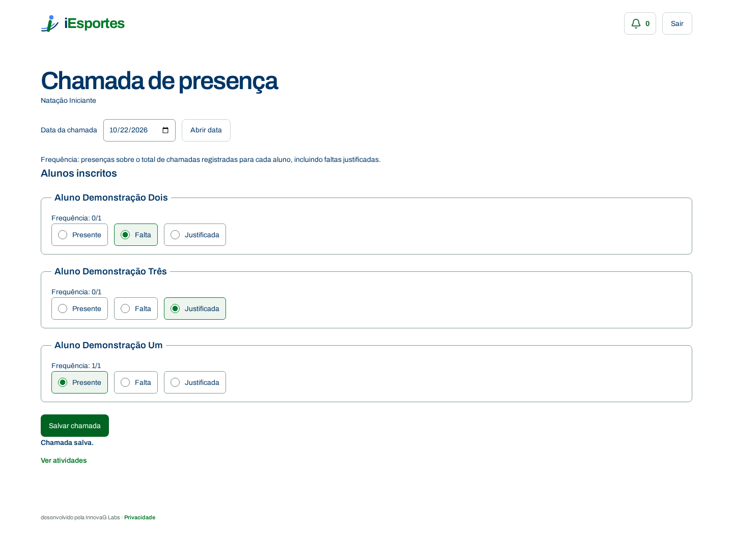Mark Aluno Demonstração Dois as Presente
This screenshot has height=560, width=733.
pos(79,235)
